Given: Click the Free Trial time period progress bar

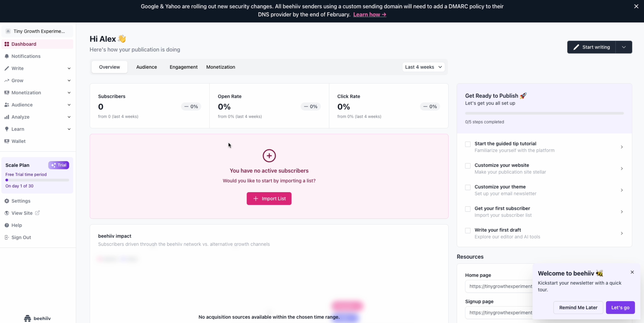Looking at the screenshot, I should (x=37, y=180).
